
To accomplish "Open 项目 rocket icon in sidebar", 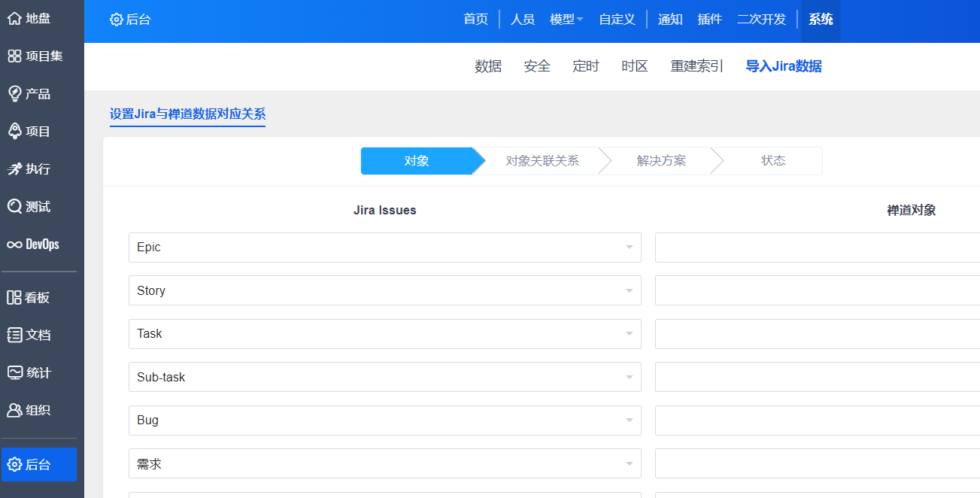I will pos(14,132).
